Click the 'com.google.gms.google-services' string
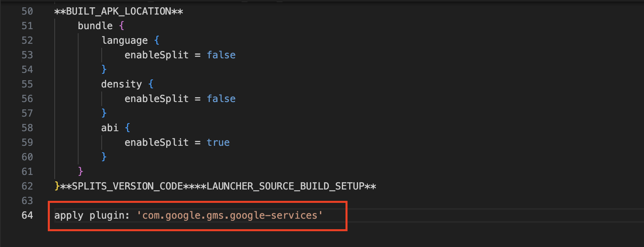Viewport: 644px width, 247px height. 230,215
